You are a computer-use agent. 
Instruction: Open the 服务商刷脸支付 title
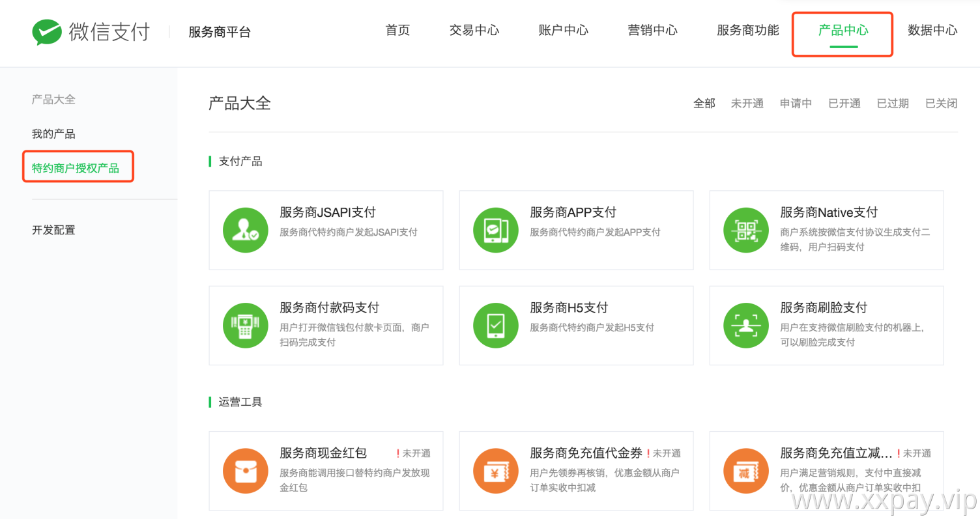(824, 308)
